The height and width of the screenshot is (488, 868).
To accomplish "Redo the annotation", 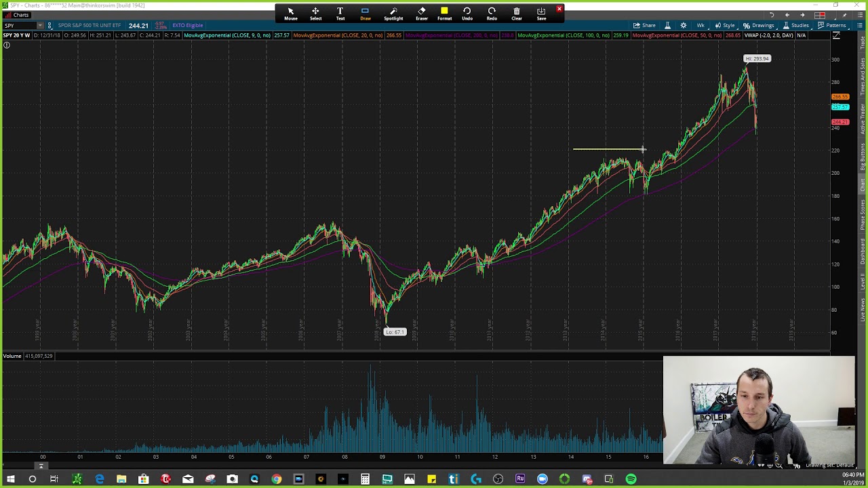I will [492, 13].
